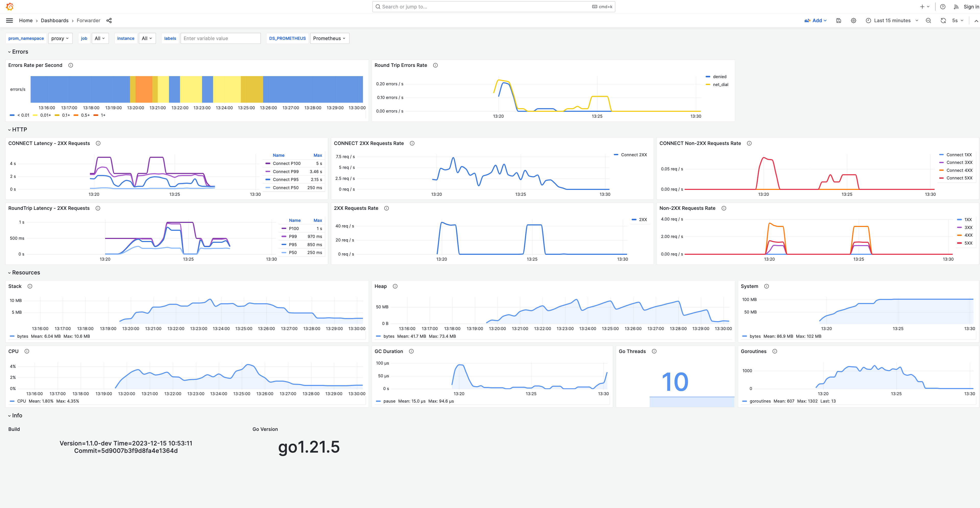
Task: Open dashboard settings gear icon
Action: pyautogui.click(x=853, y=20)
